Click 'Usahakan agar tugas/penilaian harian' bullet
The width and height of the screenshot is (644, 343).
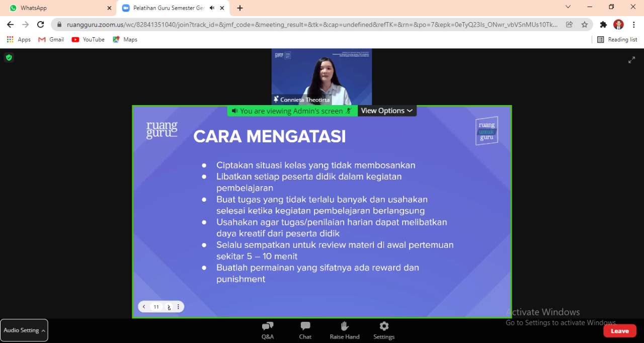[332, 227]
